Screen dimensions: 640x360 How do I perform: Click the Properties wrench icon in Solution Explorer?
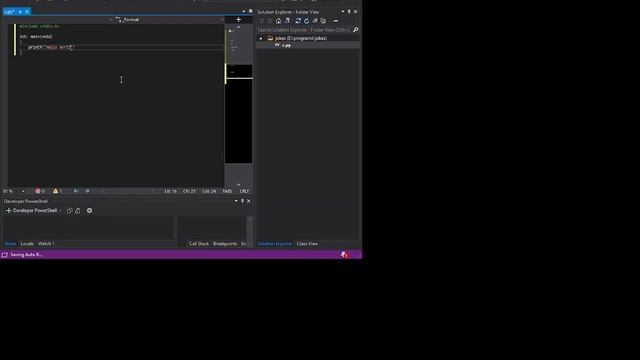pyautogui.click(x=336, y=21)
